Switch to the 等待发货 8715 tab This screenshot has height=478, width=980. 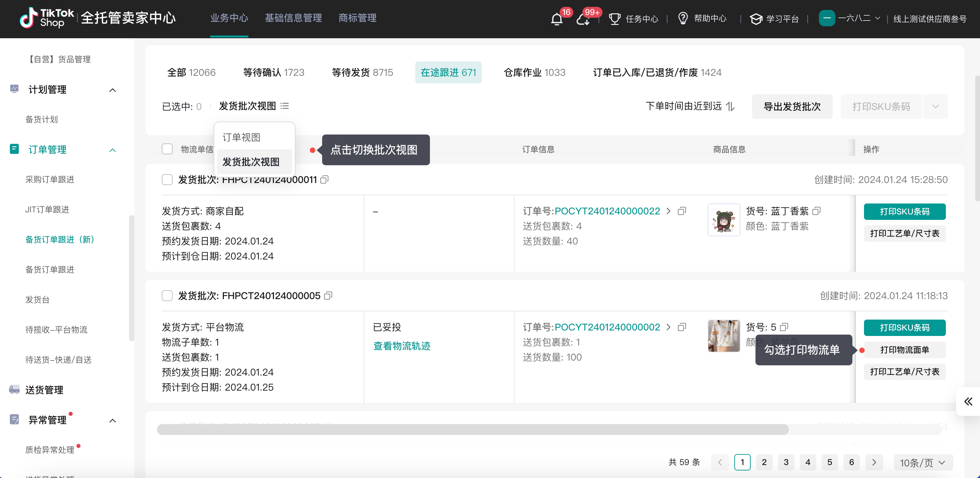(362, 72)
